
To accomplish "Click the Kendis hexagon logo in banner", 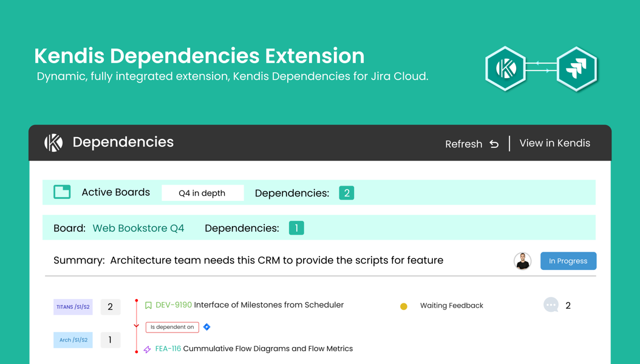I will 505,69.
